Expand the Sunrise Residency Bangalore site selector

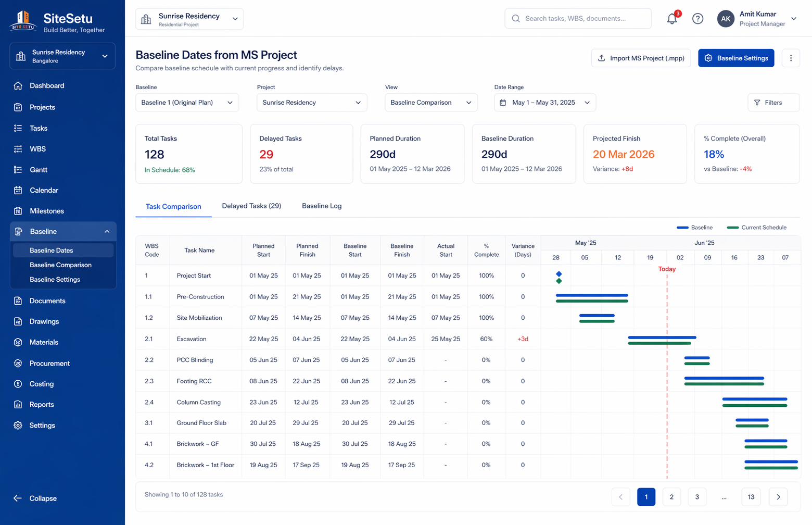click(x=62, y=56)
